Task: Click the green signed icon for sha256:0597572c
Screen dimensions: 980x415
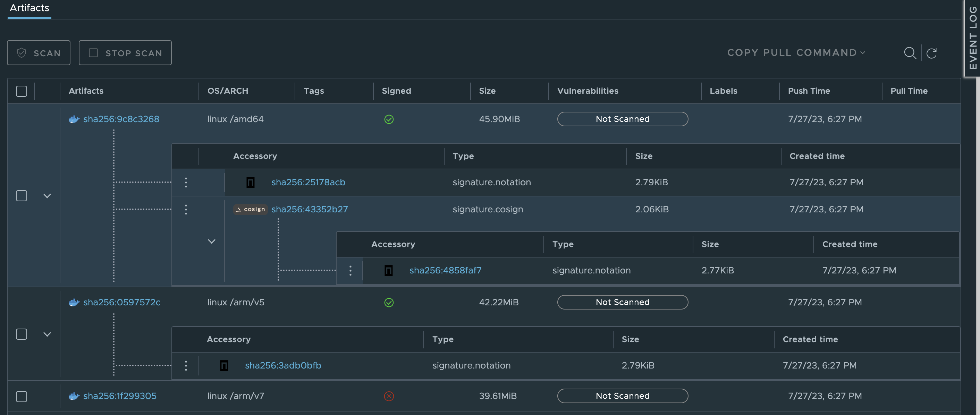Action: 389,303
